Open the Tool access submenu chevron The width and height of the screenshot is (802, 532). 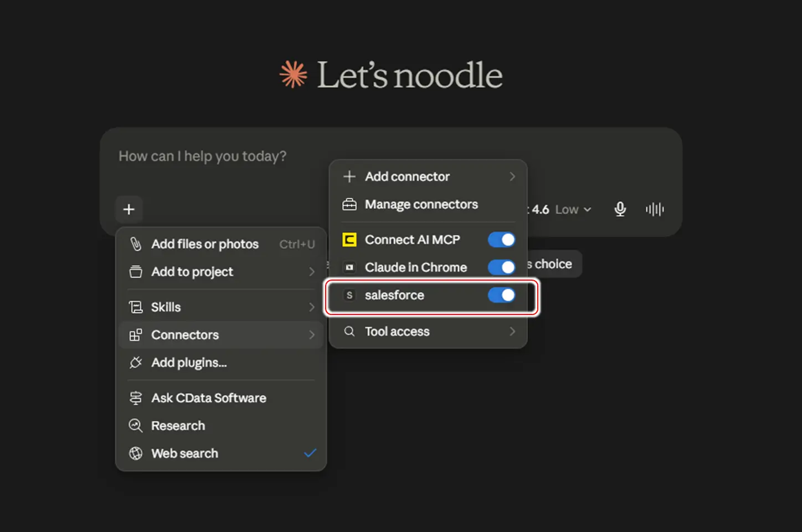point(512,332)
